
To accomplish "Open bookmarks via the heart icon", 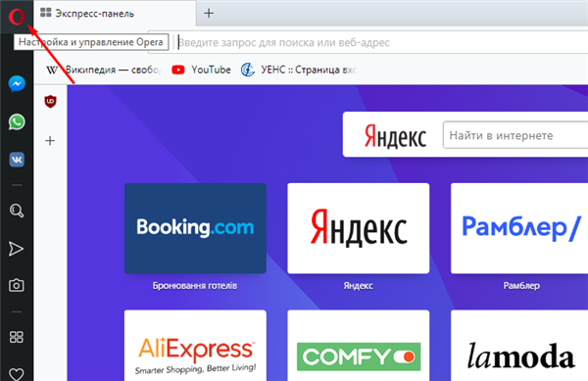I will click(16, 374).
